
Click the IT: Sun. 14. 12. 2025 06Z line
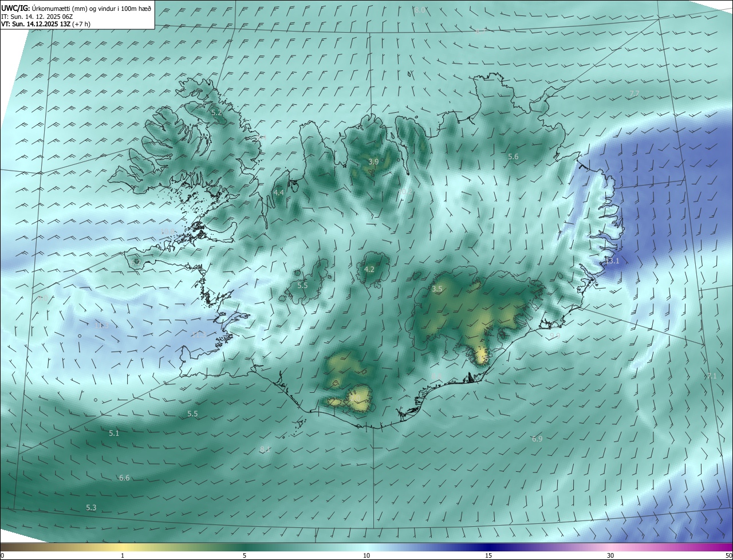[37, 16]
